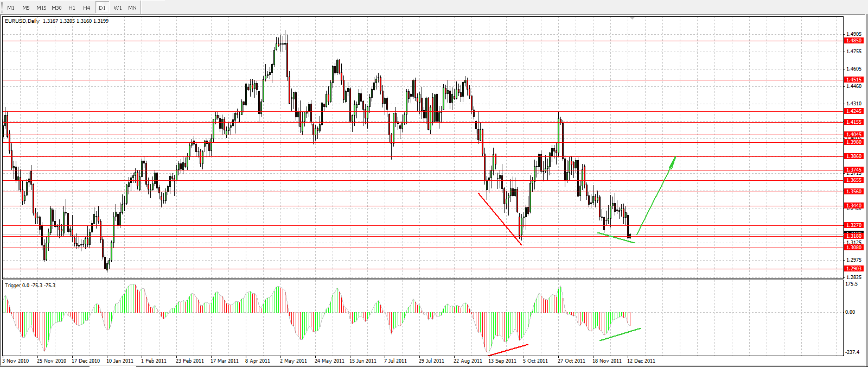This screenshot has height=367, width=868.
Task: Switch to the H1 hourly timeframe
Action: point(72,8)
